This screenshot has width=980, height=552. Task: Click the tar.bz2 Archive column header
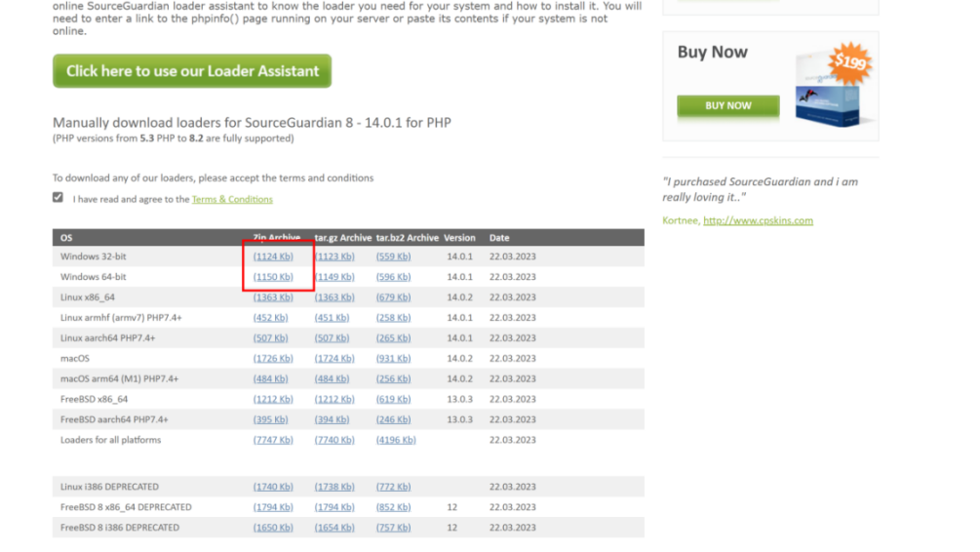(408, 238)
